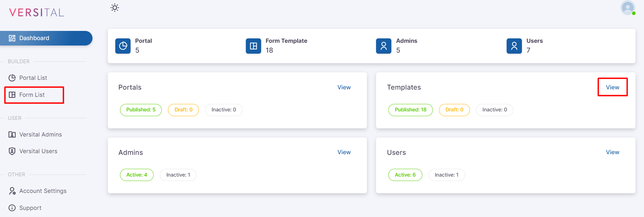This screenshot has height=217, width=644.
Task: Click the Portal pie chart stat icon
Action: click(123, 46)
